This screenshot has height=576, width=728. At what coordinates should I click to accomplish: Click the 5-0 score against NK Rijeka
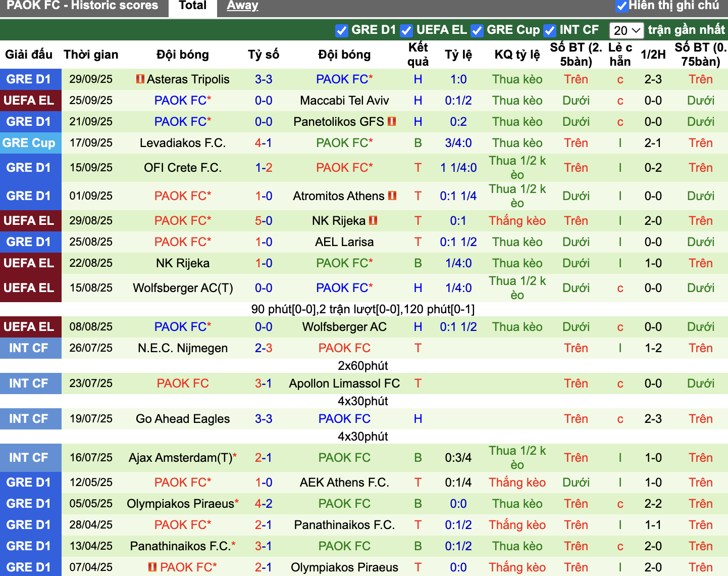264,221
